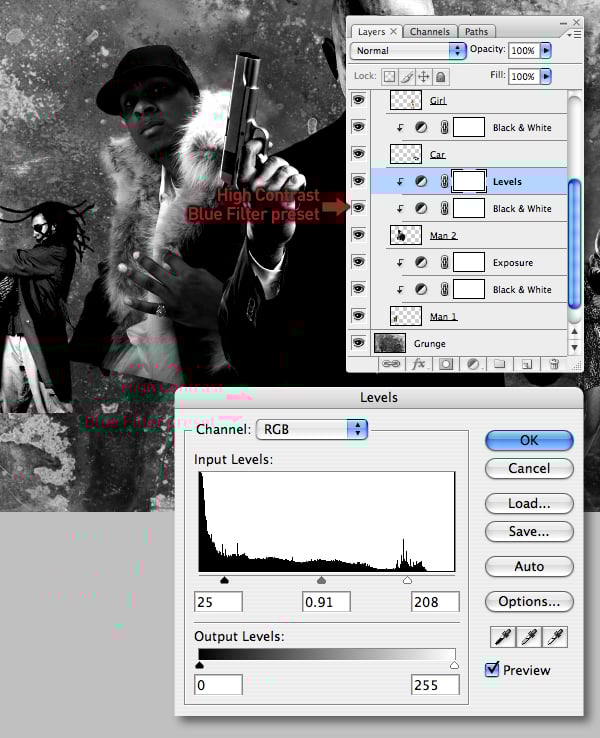Lock layer position
The width and height of the screenshot is (600, 738).
coord(424,76)
